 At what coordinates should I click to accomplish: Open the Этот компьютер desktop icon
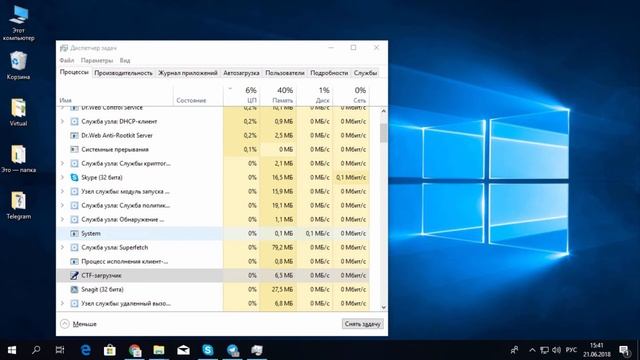(18, 22)
